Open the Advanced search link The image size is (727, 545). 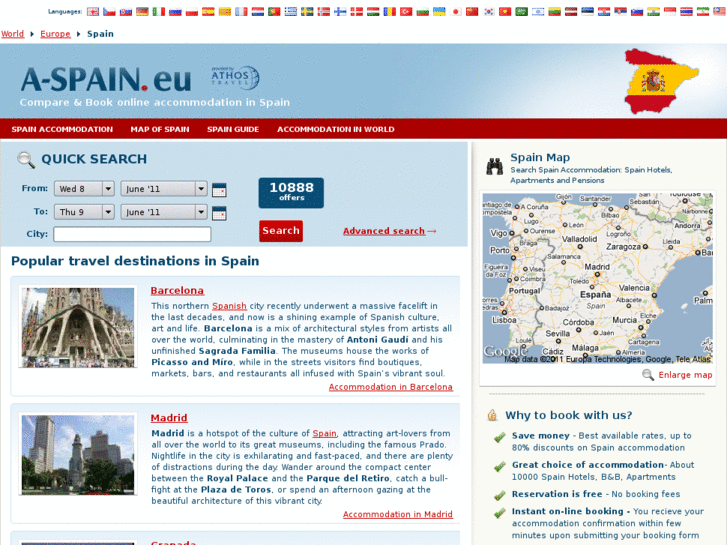[x=384, y=231]
